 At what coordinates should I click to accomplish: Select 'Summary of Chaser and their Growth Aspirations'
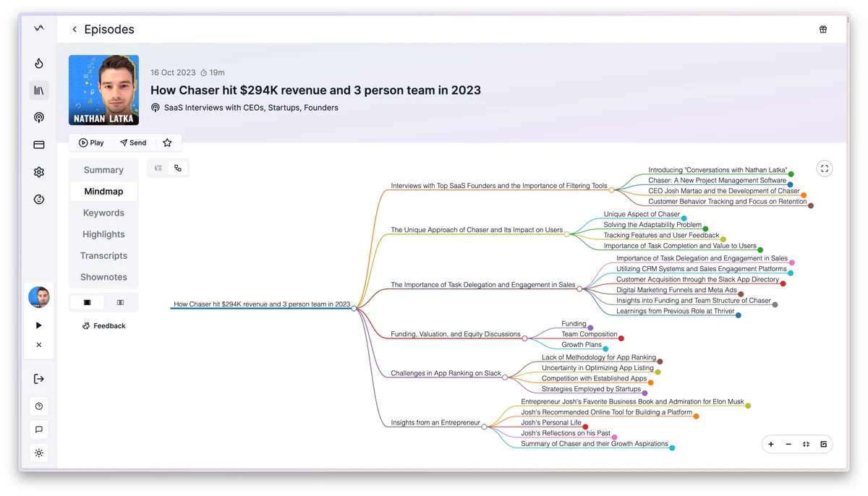595,444
